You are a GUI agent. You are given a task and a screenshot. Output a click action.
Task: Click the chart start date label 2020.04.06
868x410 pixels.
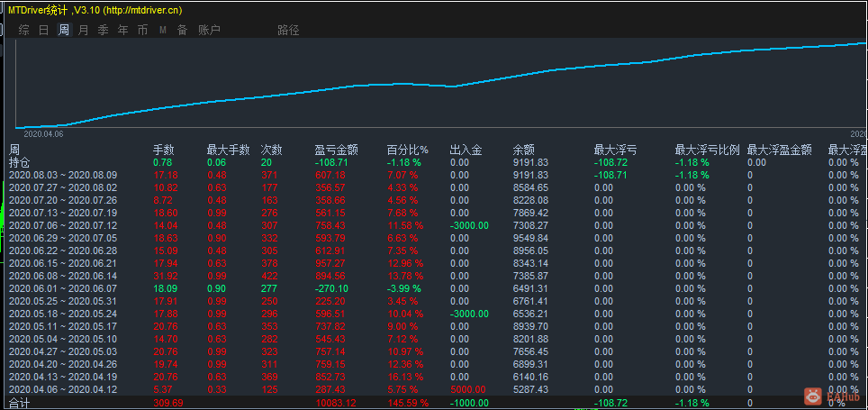pos(43,133)
